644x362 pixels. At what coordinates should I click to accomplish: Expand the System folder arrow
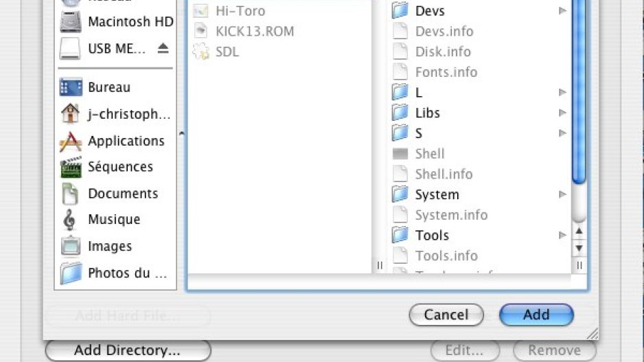click(562, 194)
